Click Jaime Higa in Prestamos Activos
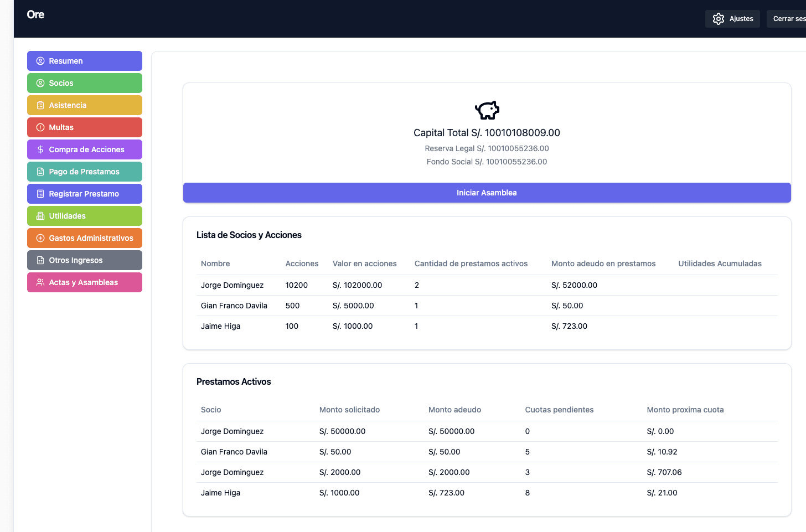This screenshot has height=532, width=806. (221, 493)
